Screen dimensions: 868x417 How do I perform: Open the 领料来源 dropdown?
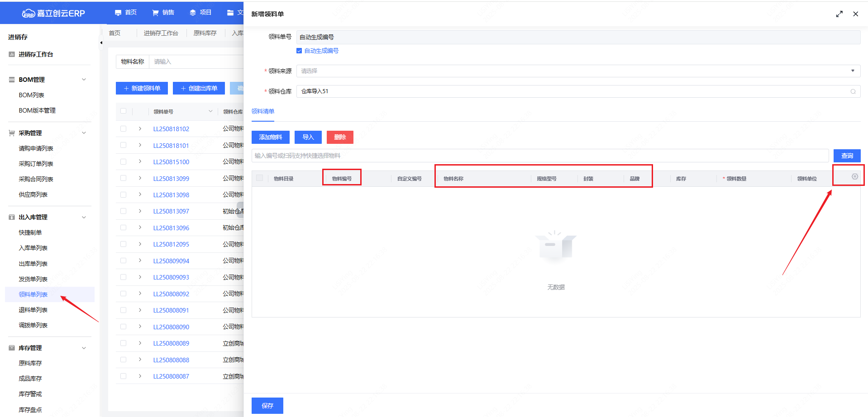[578, 71]
